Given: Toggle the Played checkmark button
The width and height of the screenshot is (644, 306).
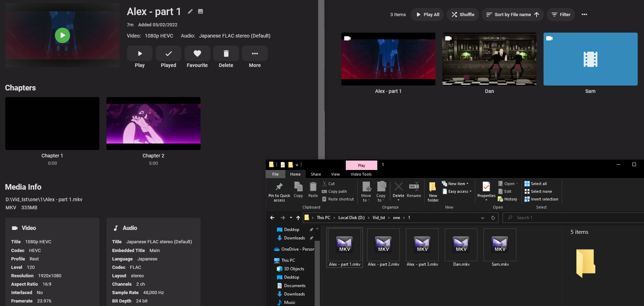Looking at the screenshot, I should (x=168, y=54).
